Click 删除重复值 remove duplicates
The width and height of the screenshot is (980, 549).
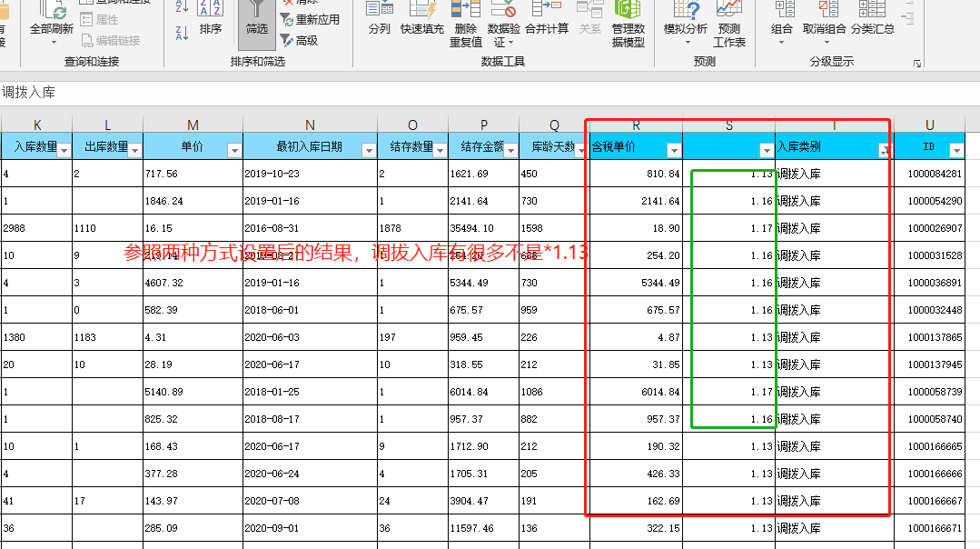pos(466,24)
